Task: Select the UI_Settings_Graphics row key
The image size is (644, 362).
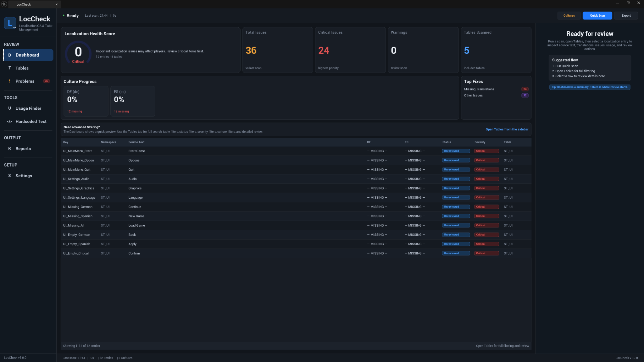Action: point(79,188)
